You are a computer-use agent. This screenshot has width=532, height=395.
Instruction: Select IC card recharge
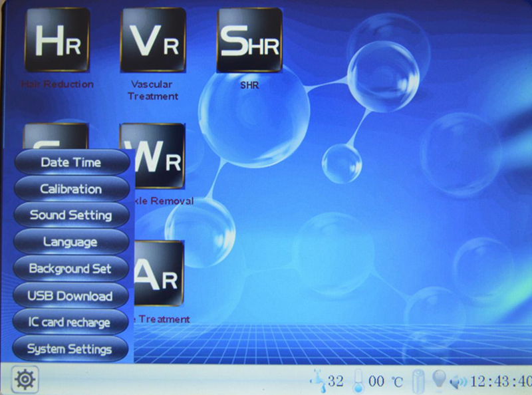coord(70,323)
